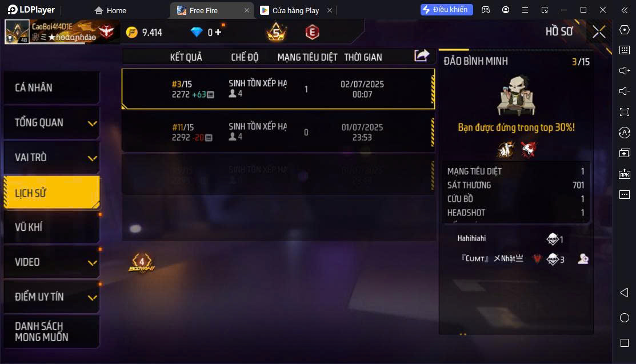Click the LDPlayer volume up icon
636x364 pixels.
tap(625, 71)
